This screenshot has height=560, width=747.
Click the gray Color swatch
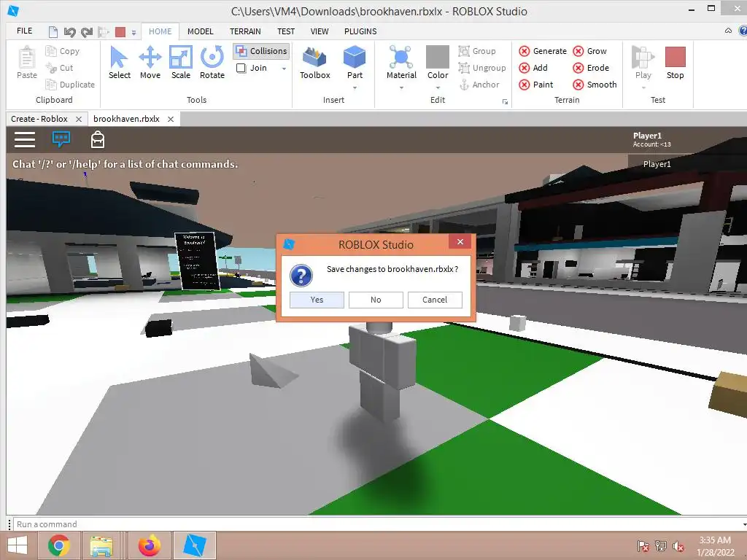(x=438, y=57)
